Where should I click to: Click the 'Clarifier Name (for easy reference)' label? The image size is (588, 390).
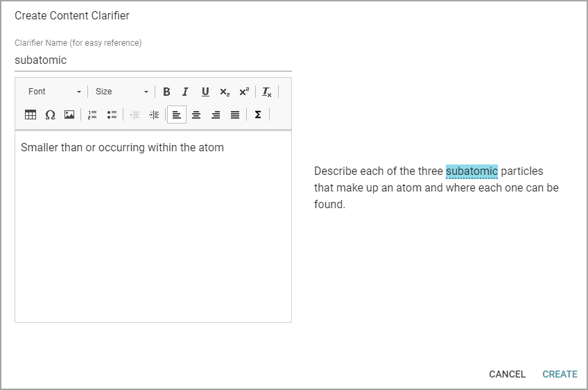78,43
